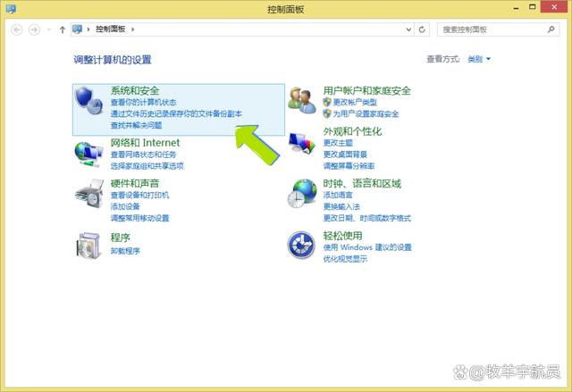Click the control panel icon in the address bar

pyautogui.click(x=77, y=29)
